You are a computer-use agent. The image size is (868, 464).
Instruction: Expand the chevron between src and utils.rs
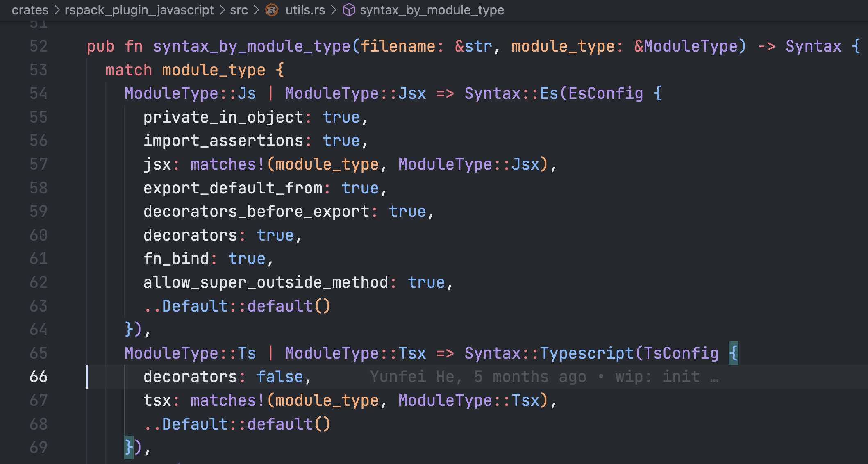256,10
